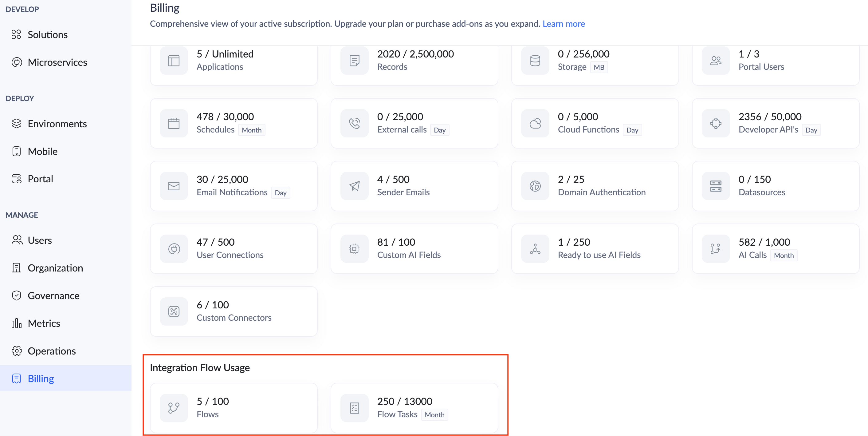Click the Flows branch icon
The height and width of the screenshot is (436, 868).
[x=174, y=408]
